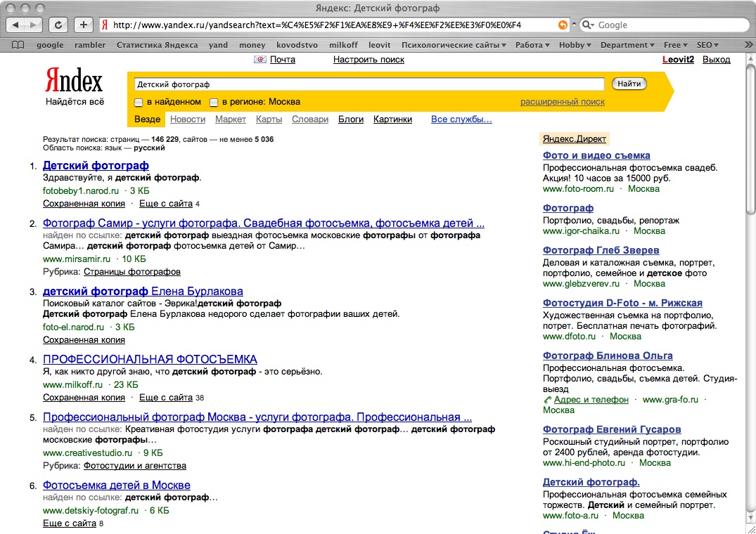Expand the Работа bookmarks folder
Viewport: 756px width, 534px height.
click(x=532, y=45)
